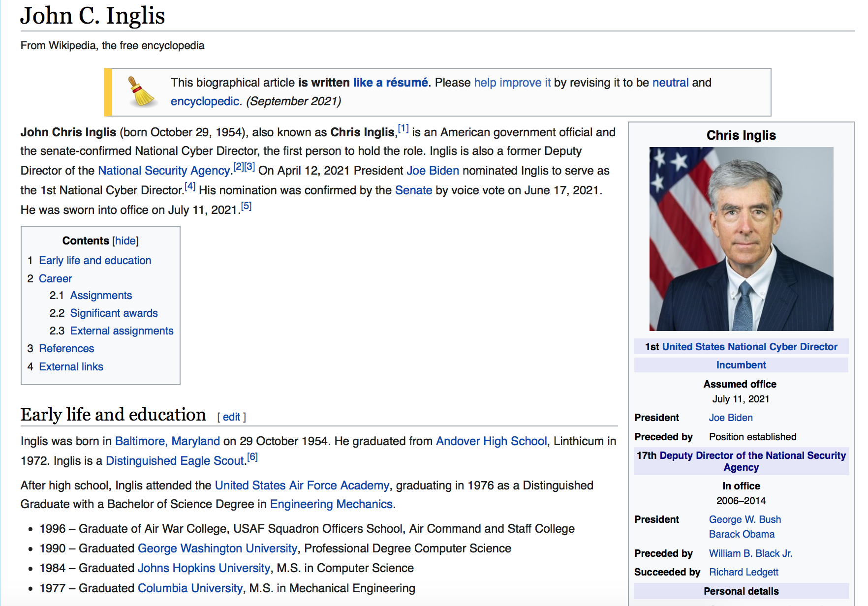Open the 'like a résumé' link
The height and width of the screenshot is (606, 868).
(390, 83)
